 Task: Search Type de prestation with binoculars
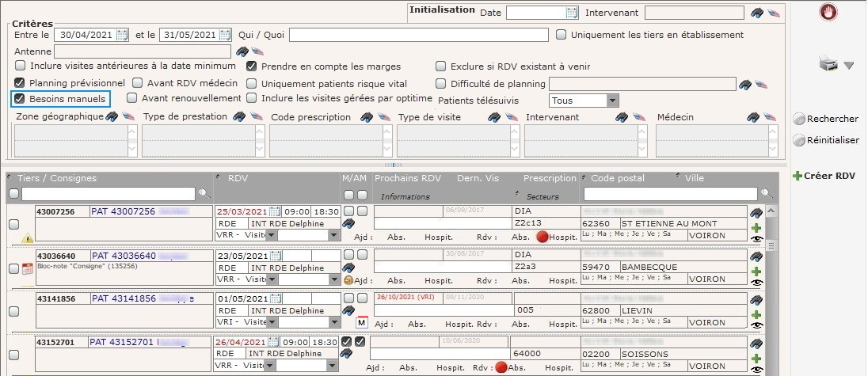(239, 116)
